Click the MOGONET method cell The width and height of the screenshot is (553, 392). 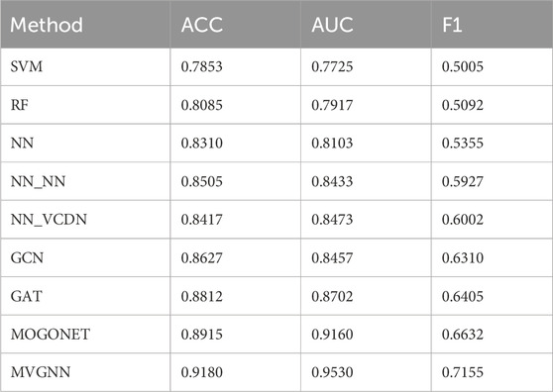coord(51,334)
